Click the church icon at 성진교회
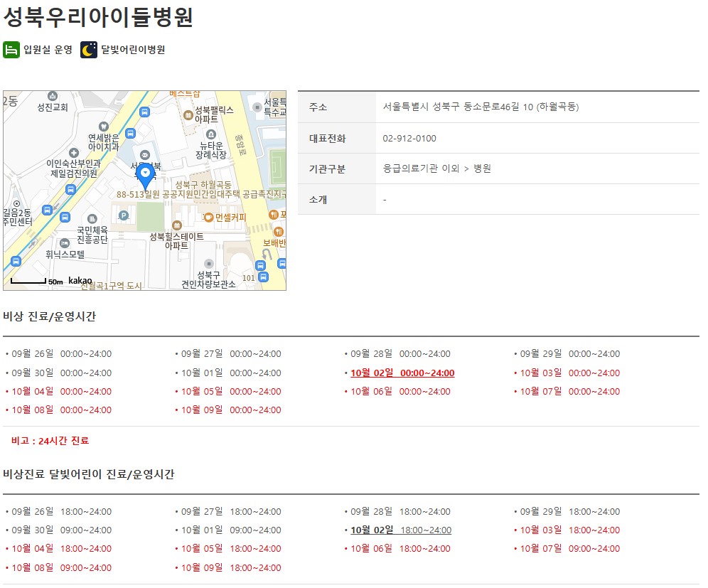The height and width of the screenshot is (588, 708). [x=52, y=97]
